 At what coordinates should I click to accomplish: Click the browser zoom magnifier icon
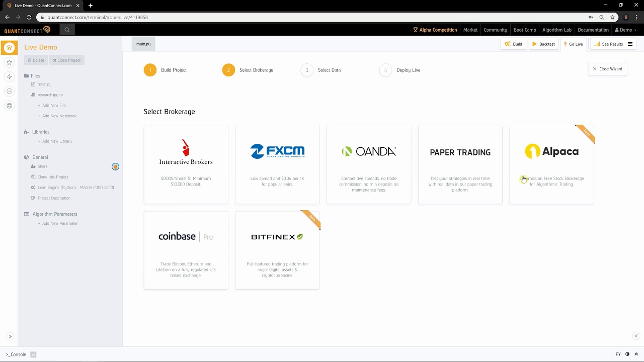(x=602, y=17)
